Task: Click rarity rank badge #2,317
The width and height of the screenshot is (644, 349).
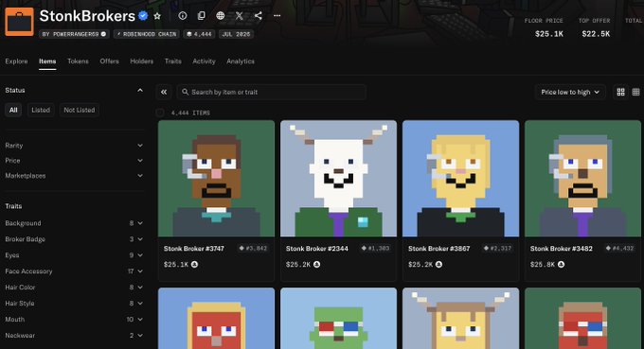Action: pyautogui.click(x=497, y=248)
